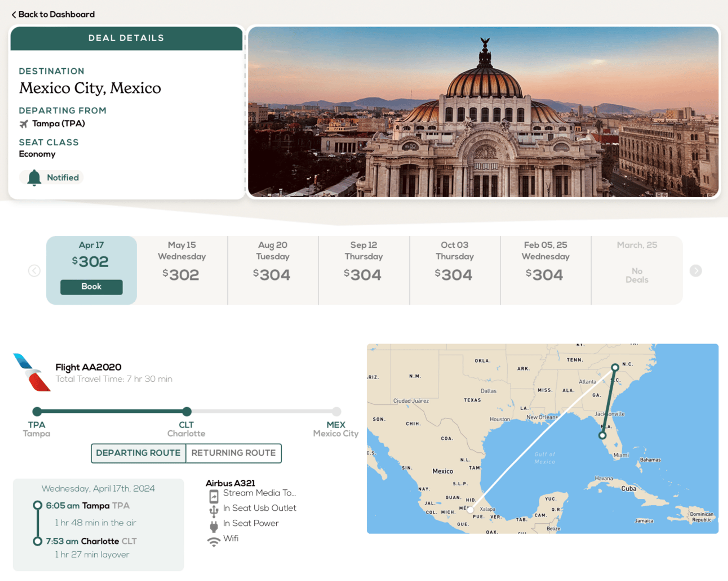Click the American Airlines logo
Screen dimensions: 728x581
click(32, 372)
